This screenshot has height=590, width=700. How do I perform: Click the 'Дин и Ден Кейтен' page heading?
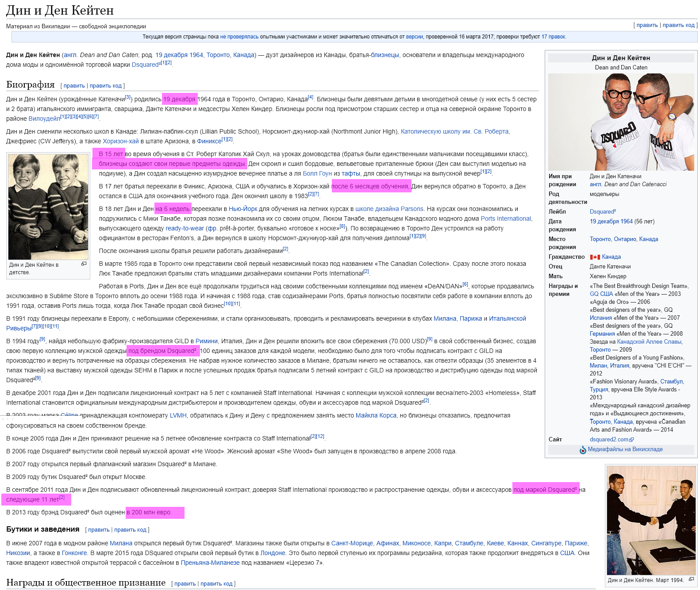[x=60, y=10]
